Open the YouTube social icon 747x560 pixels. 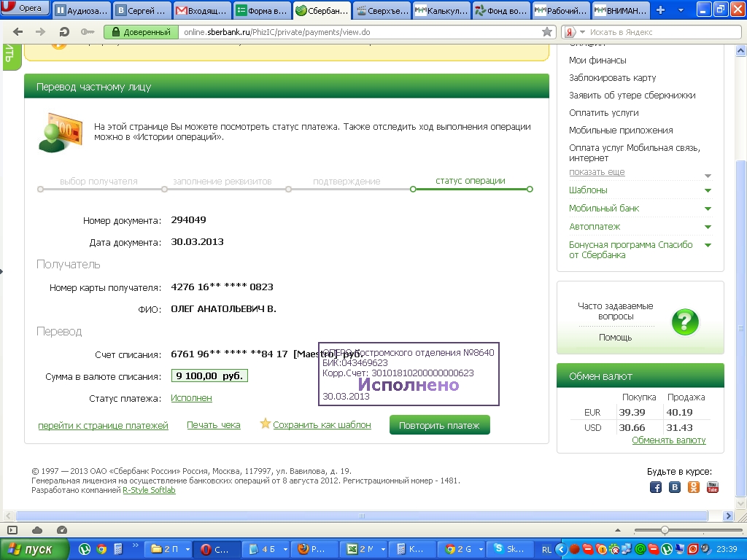point(713,487)
